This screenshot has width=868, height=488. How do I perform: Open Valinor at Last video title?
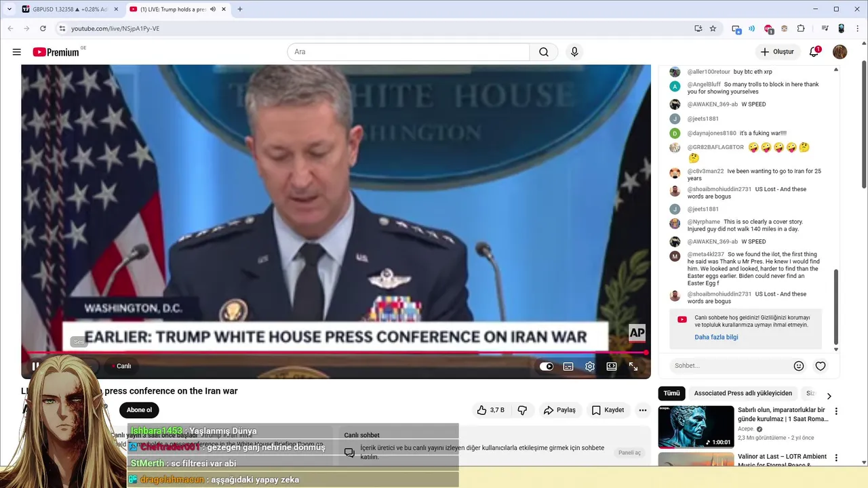[x=783, y=460]
